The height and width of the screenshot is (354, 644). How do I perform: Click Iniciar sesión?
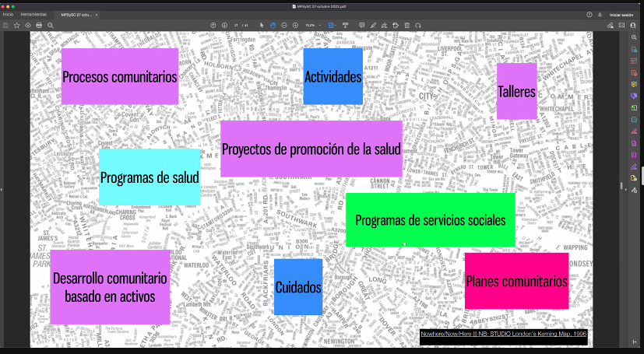point(621,15)
